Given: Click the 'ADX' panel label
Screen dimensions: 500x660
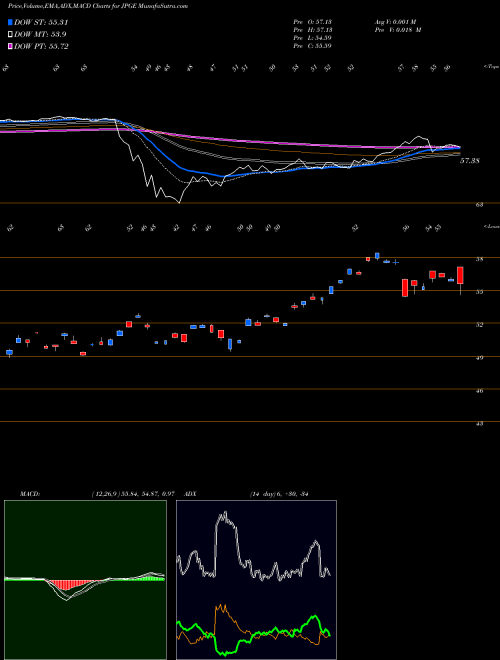Looking at the screenshot, I should click(x=190, y=494).
